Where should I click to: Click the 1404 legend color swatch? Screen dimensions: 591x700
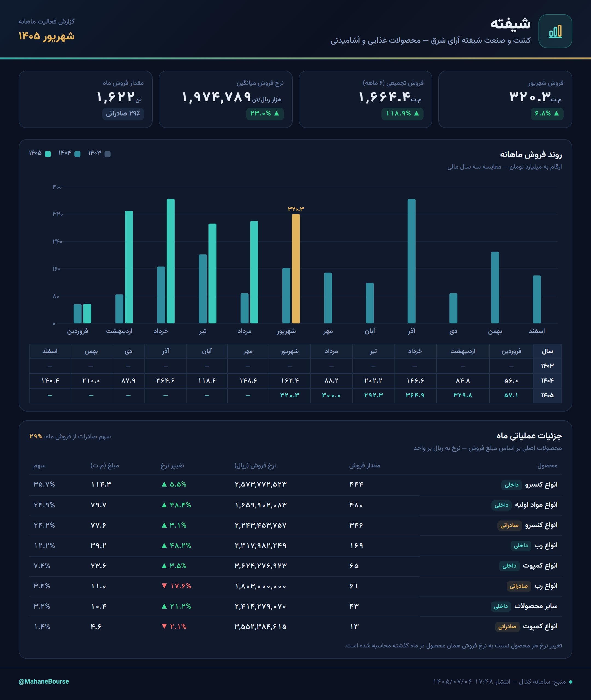coord(77,154)
